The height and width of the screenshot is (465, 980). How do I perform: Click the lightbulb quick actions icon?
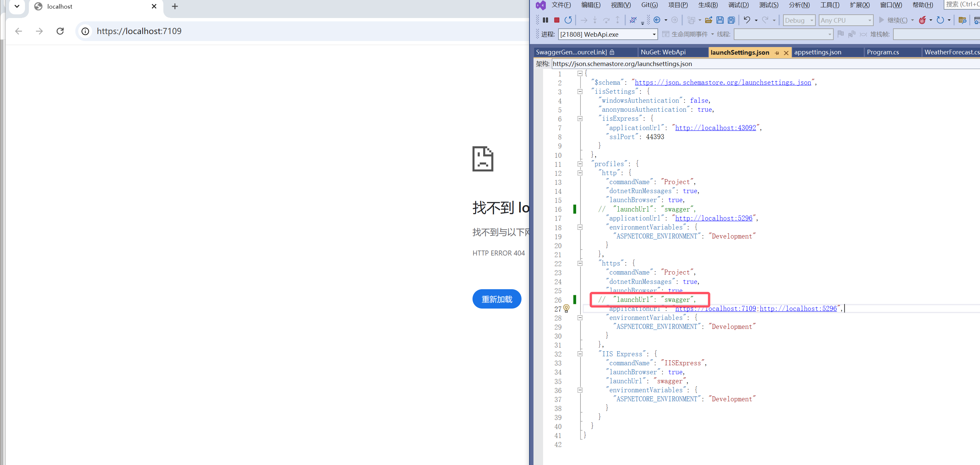point(566,309)
